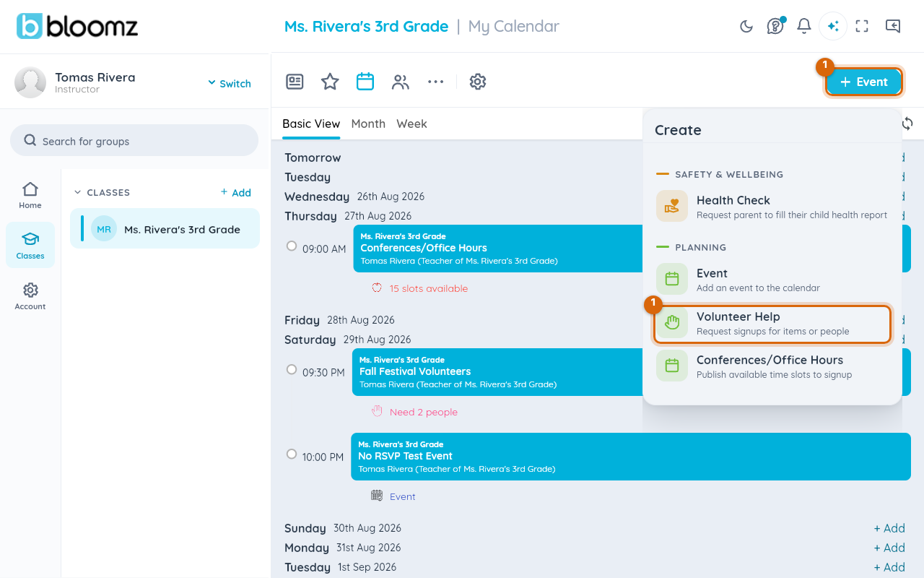Open the Switch account dropdown
The width and height of the screenshot is (924, 578).
click(230, 84)
